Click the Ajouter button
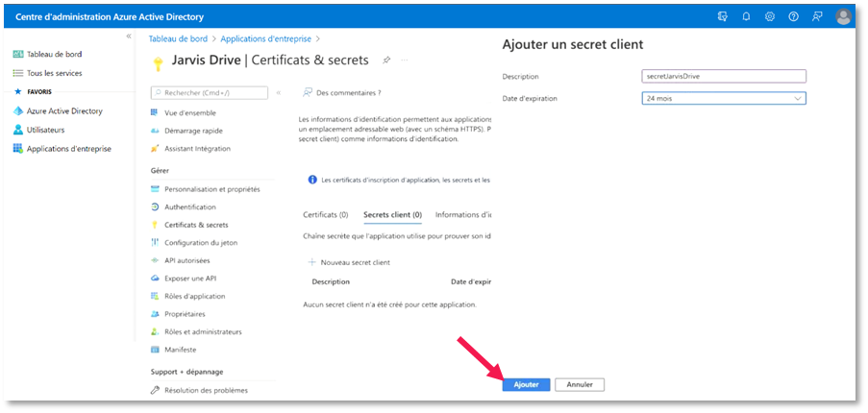868x413 pixels. (526, 385)
